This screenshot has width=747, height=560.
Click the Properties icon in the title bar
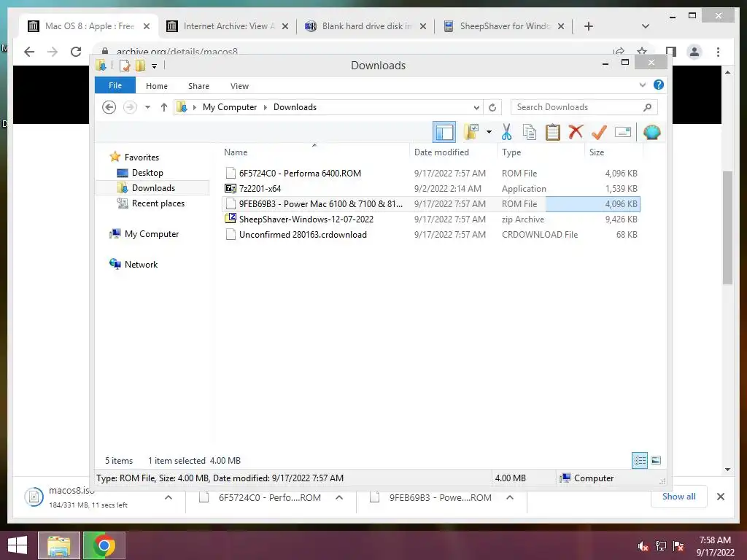click(x=124, y=65)
